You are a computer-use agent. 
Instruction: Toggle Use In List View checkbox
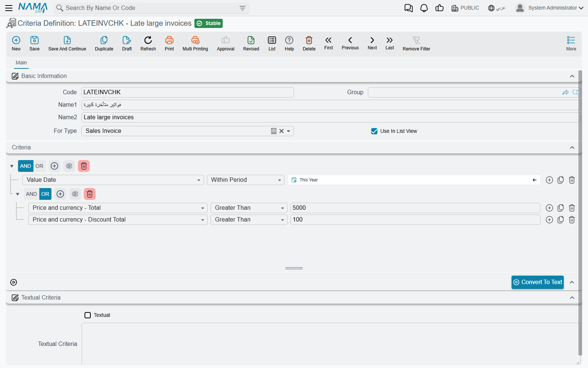pyautogui.click(x=374, y=131)
